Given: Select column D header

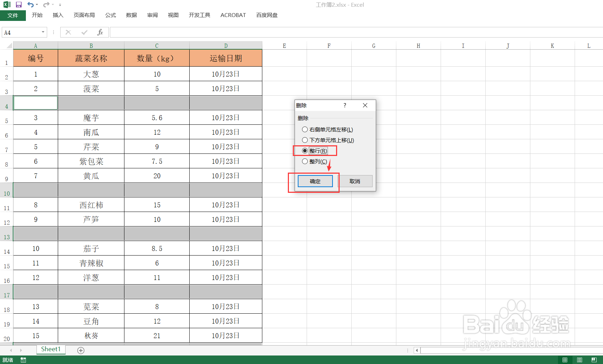Looking at the screenshot, I should pos(226,46).
